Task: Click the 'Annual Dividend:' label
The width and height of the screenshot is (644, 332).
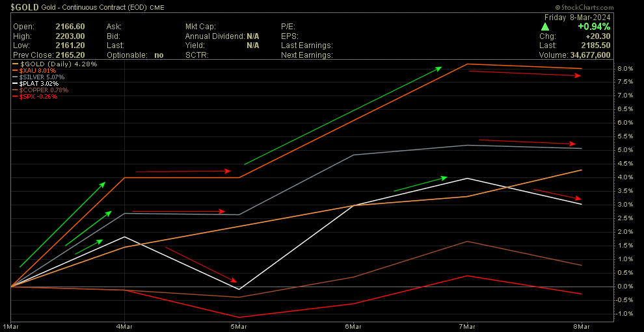Action: click(x=215, y=36)
